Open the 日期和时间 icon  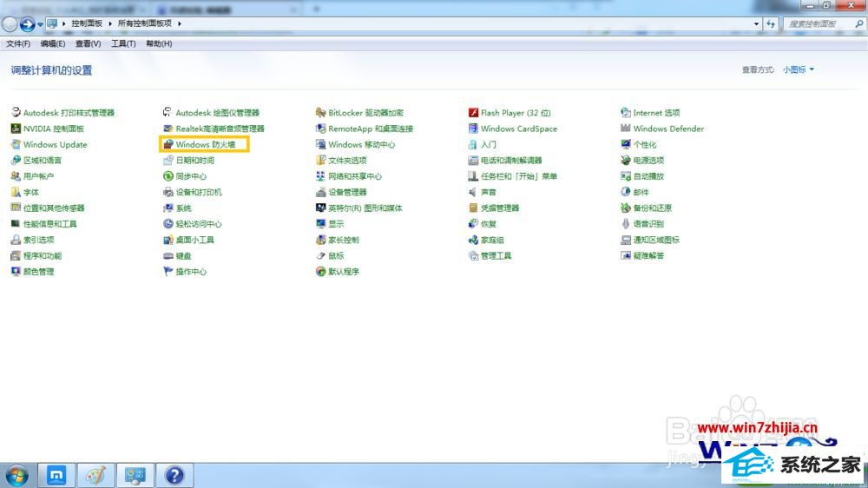[168, 160]
